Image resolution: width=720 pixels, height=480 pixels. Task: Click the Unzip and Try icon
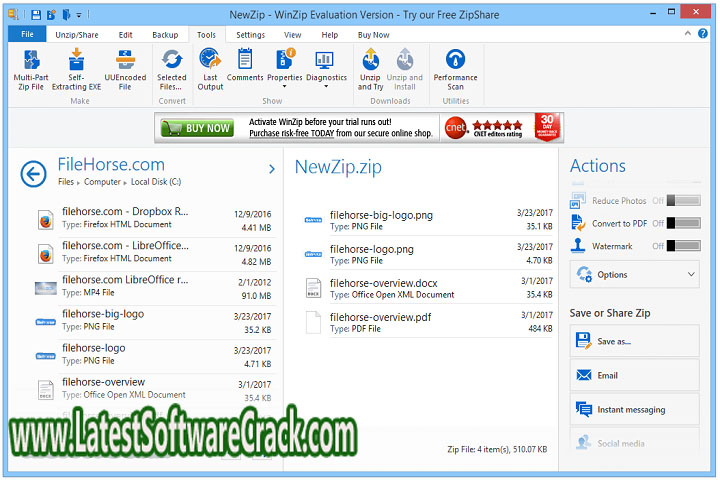[x=370, y=62]
